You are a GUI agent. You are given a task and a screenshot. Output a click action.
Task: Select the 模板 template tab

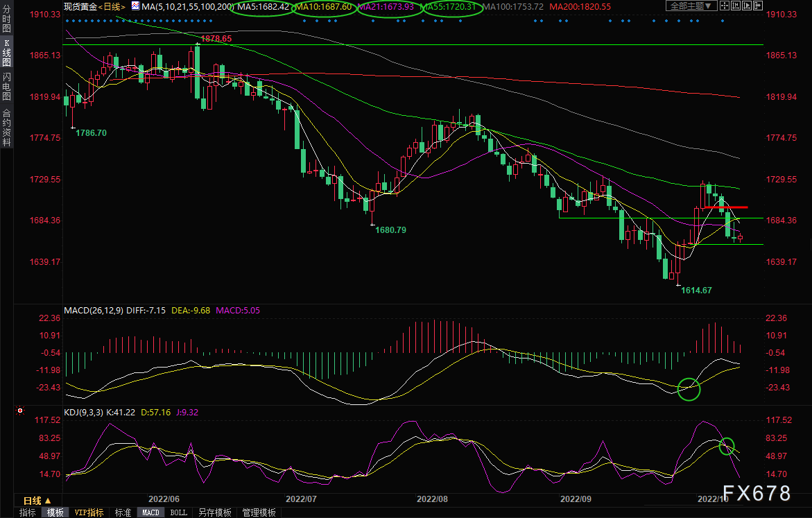pos(55,512)
